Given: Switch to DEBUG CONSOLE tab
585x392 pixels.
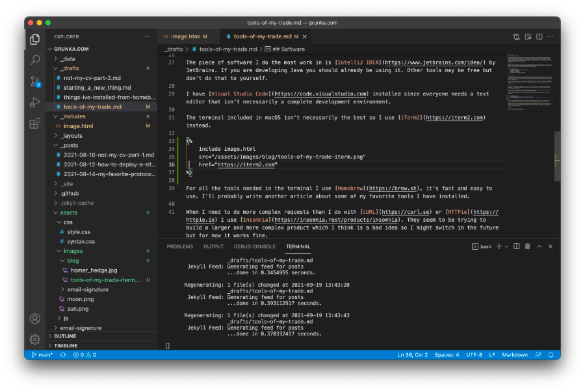Looking at the screenshot, I should tap(254, 246).
